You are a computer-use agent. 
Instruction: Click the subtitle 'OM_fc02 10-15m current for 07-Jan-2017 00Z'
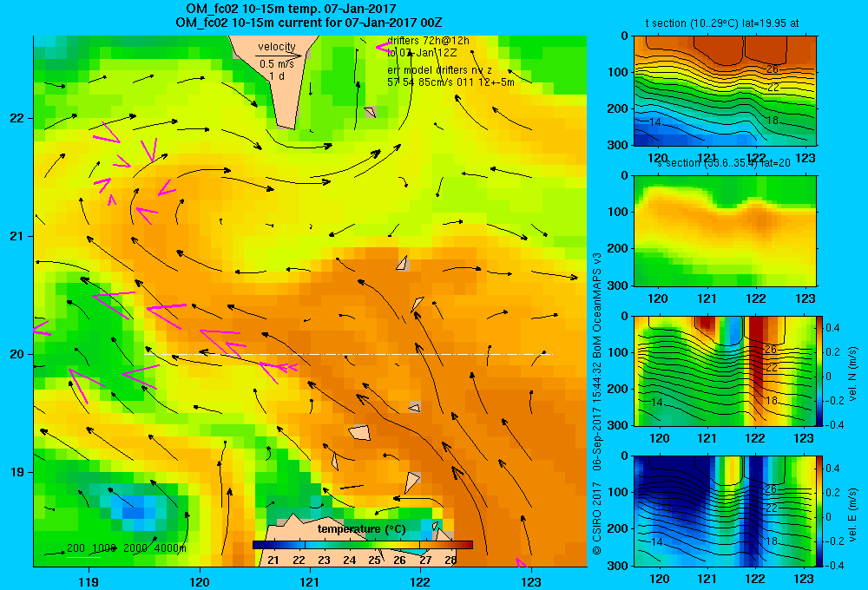[309, 23]
